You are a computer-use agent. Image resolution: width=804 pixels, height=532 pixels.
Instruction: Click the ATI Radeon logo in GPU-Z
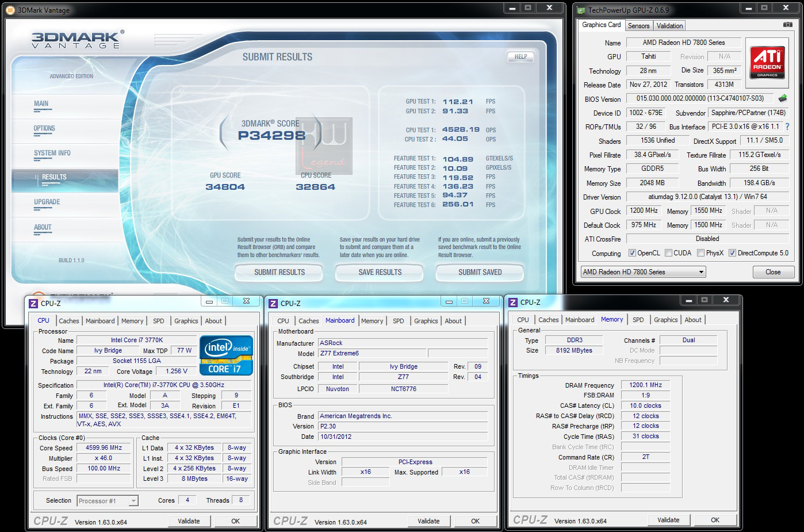[x=767, y=63]
